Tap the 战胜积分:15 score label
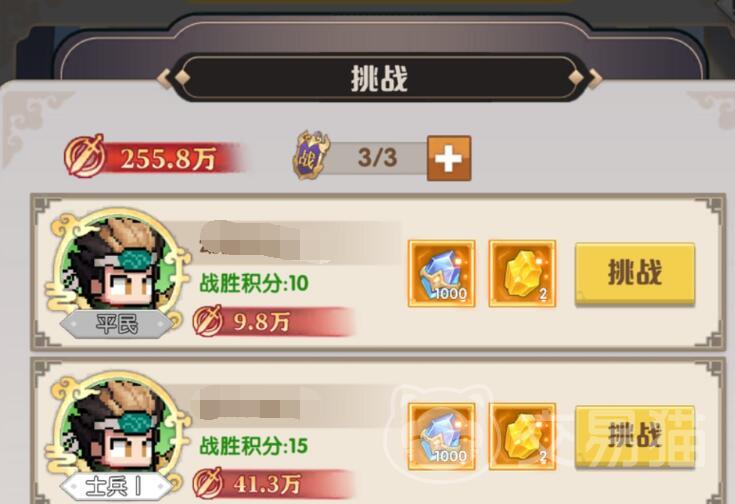 (254, 446)
